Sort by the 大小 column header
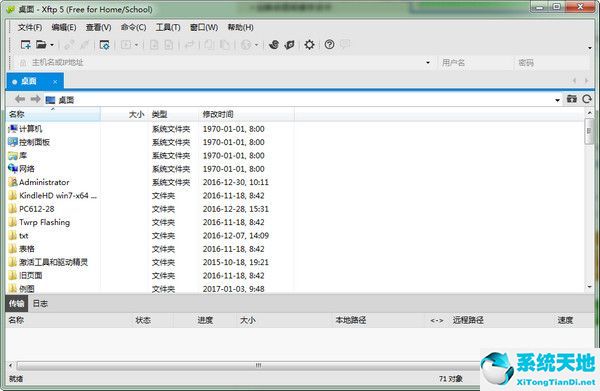The width and height of the screenshot is (600, 391). [124, 114]
